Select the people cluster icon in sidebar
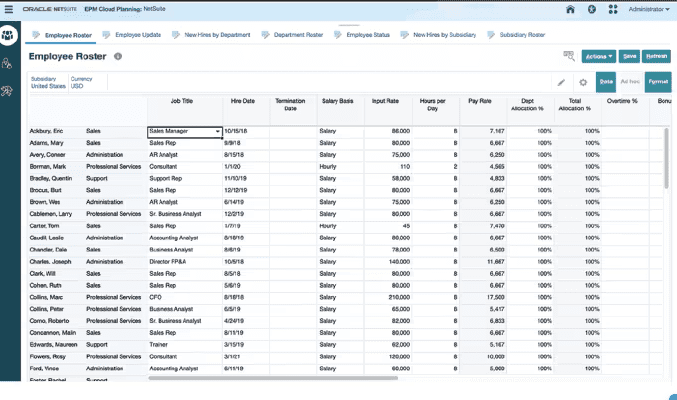The width and height of the screenshot is (677, 400). pyautogui.click(x=10, y=36)
